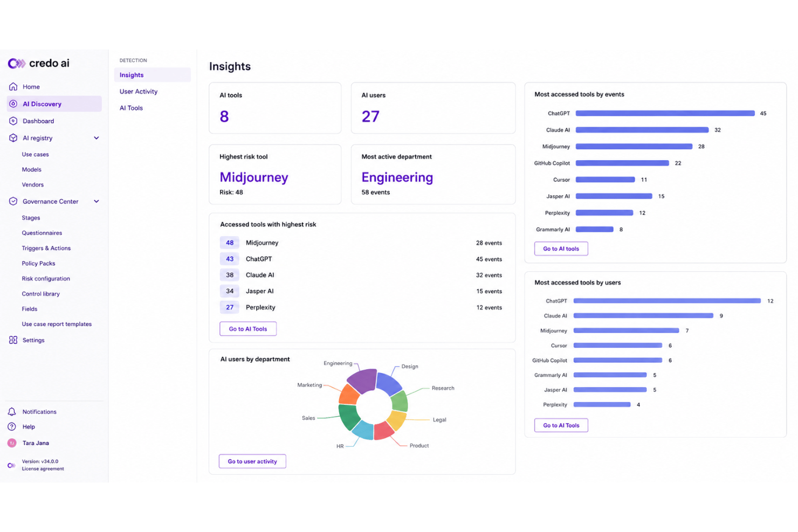The height and width of the screenshot is (532, 798).
Task: Click Go to AI tools under events chart
Action: tap(561, 248)
